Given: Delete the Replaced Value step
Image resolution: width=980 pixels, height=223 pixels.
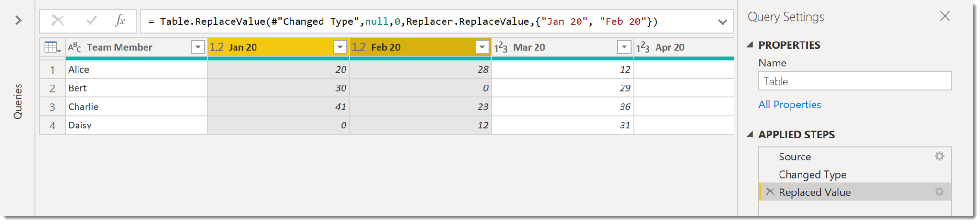Looking at the screenshot, I should [770, 192].
